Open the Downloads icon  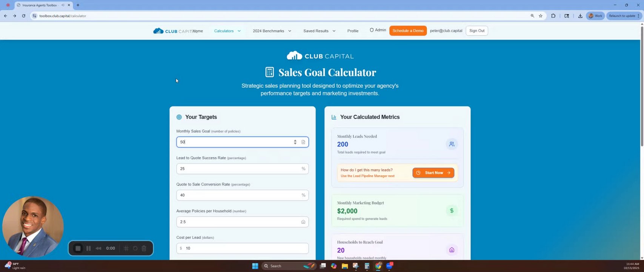click(x=580, y=16)
